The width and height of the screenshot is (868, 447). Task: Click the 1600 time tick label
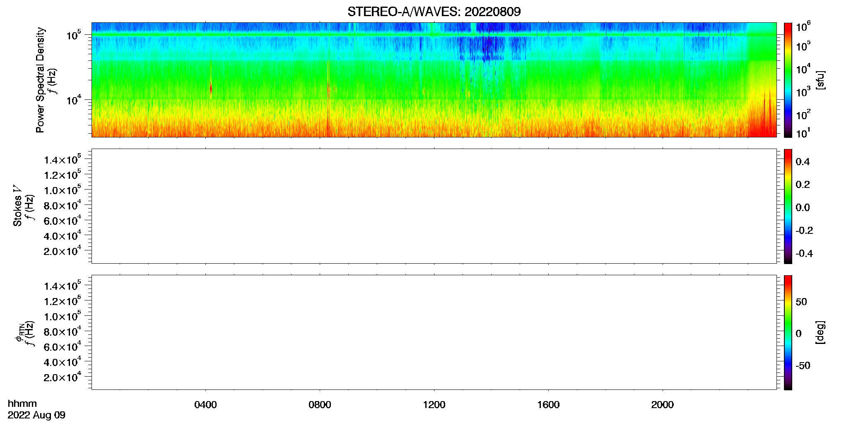[548, 405]
